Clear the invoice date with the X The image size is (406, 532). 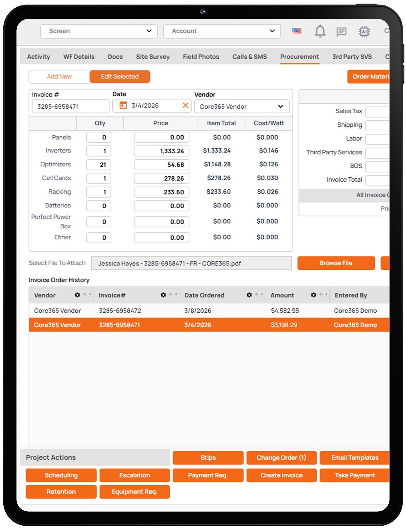[x=185, y=105]
